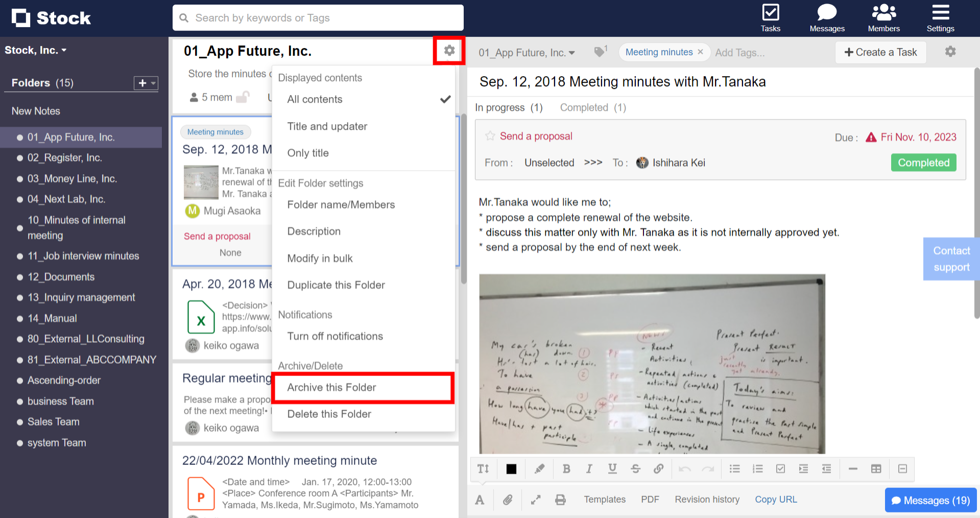Open the 01_App Future, Inc. folder dropdown

coord(526,52)
